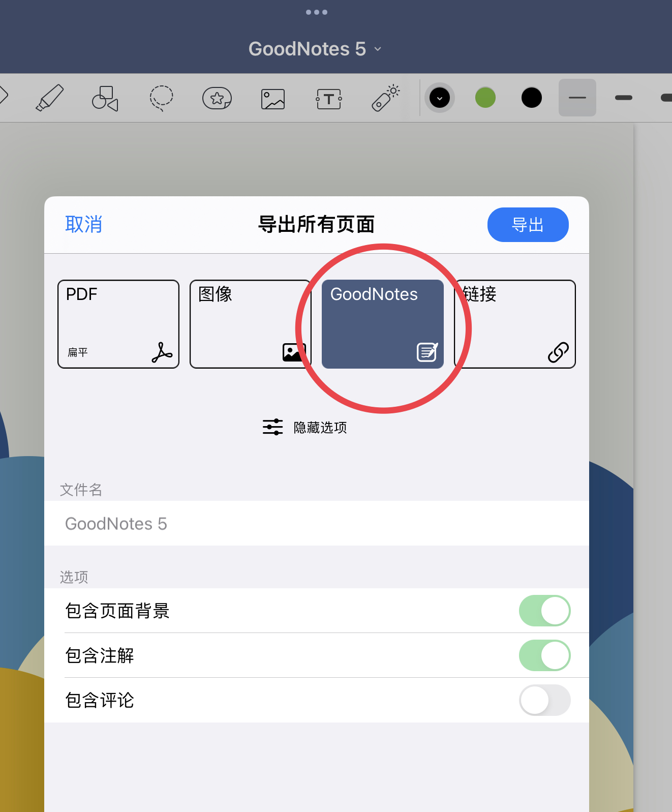Screen dimensions: 672x812
Task: Select the medium stroke width
Action: click(624, 98)
